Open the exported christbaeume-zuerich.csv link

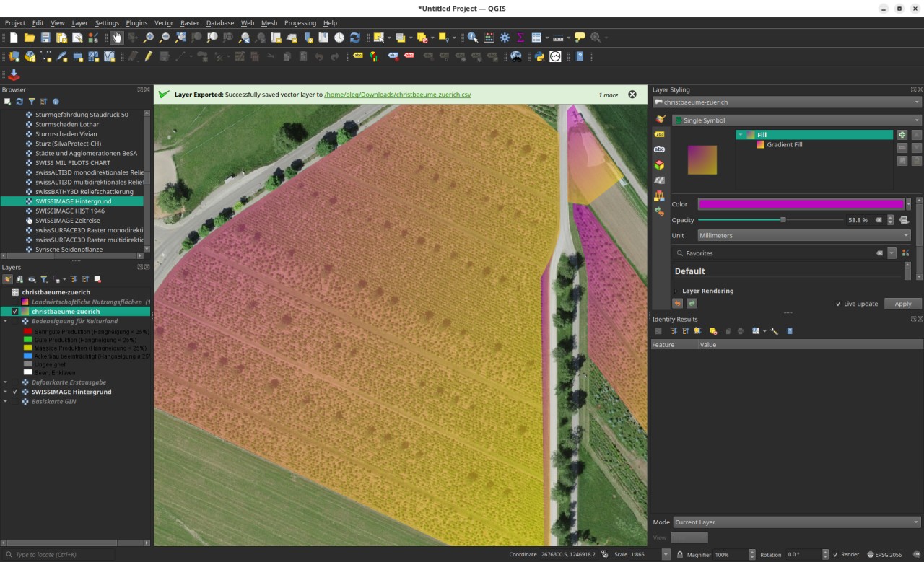[398, 95]
